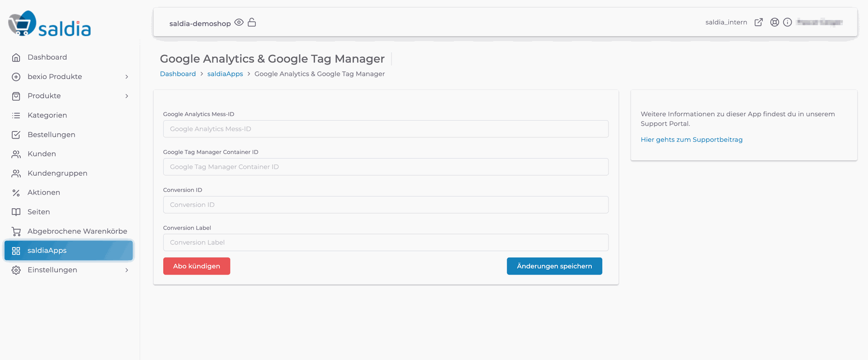Image resolution: width=868 pixels, height=360 pixels.
Task: Click the blurred user name in header
Action: click(820, 22)
